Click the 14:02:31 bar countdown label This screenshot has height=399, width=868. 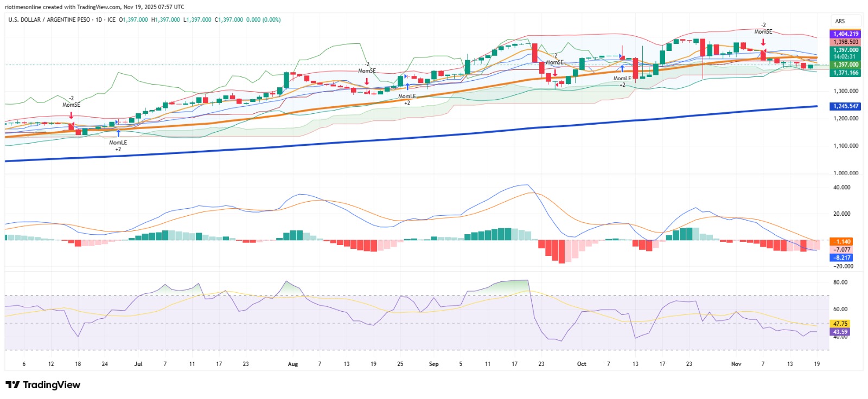tap(846, 56)
